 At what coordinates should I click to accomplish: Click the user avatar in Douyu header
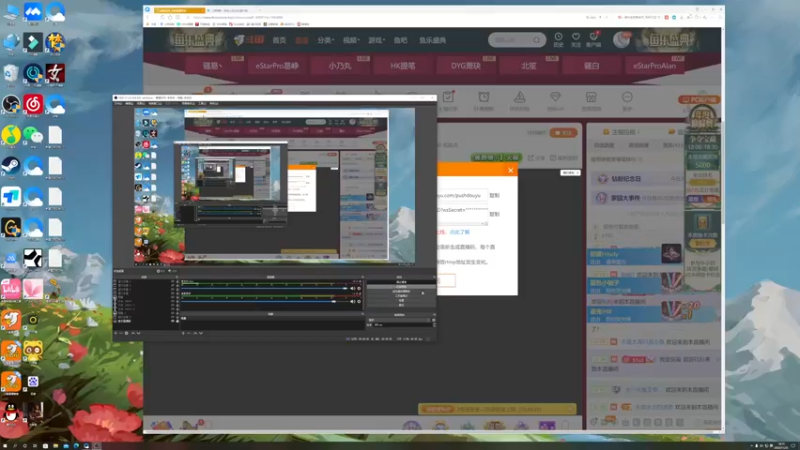pyautogui.click(x=621, y=40)
